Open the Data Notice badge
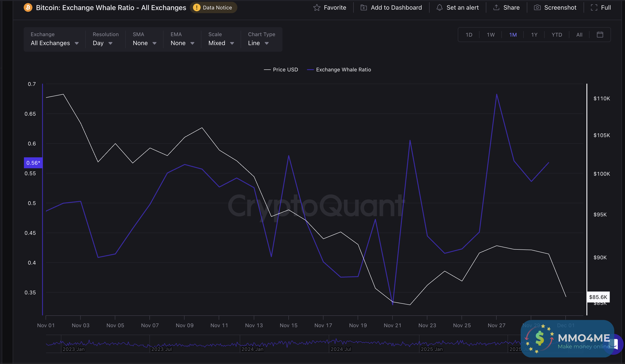The image size is (625, 364). [x=213, y=8]
